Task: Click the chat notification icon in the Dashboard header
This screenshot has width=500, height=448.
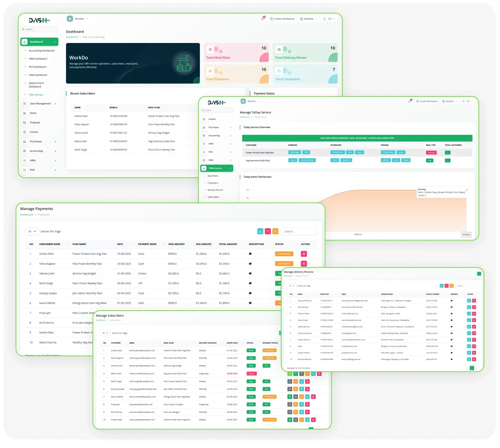Action: 263,19
